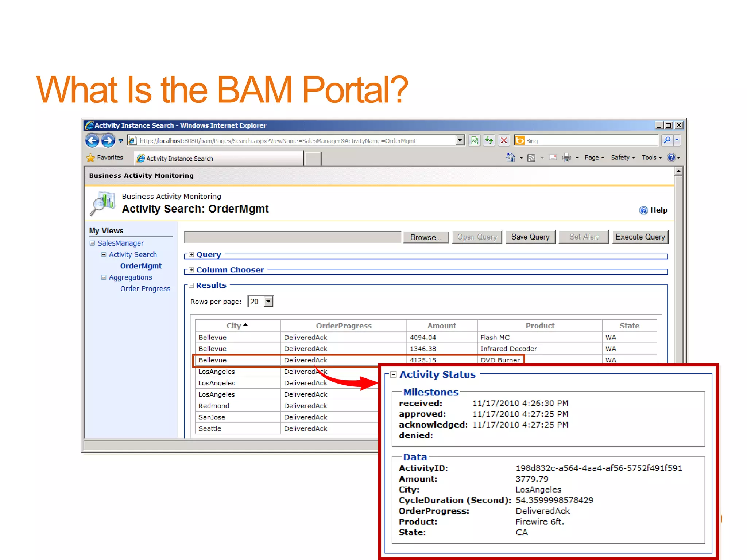Click the Refresh page icon
Image resolution: width=747 pixels, height=560 pixels.
click(489, 140)
